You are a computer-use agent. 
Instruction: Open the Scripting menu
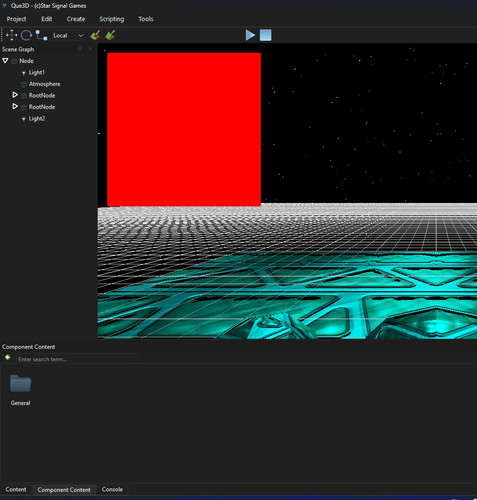click(x=112, y=19)
